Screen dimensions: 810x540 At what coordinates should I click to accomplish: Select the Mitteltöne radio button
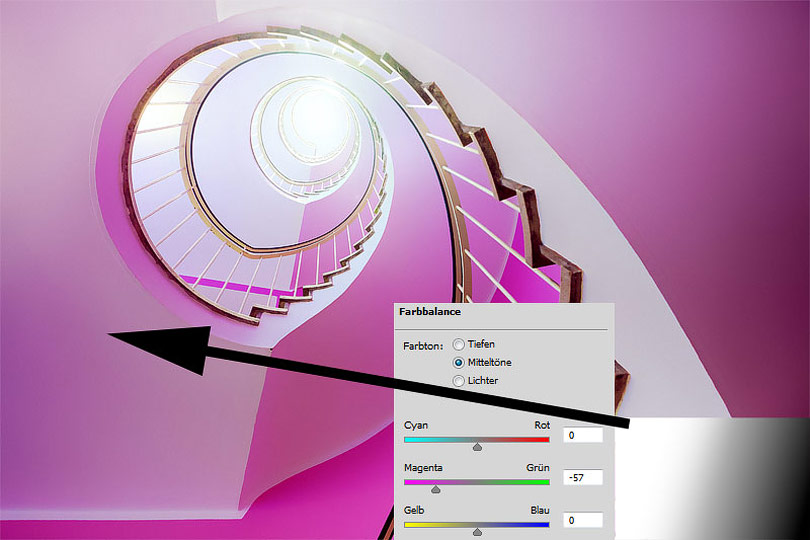458,363
